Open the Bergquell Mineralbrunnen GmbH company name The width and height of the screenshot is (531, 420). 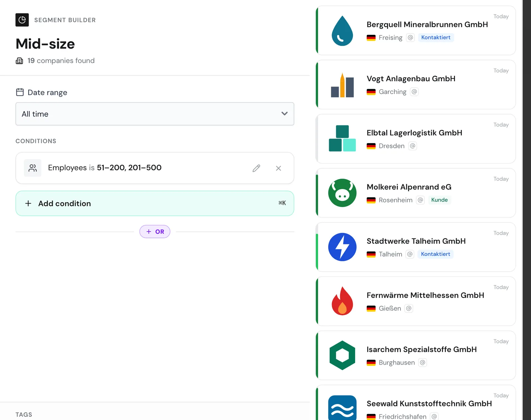coord(427,25)
